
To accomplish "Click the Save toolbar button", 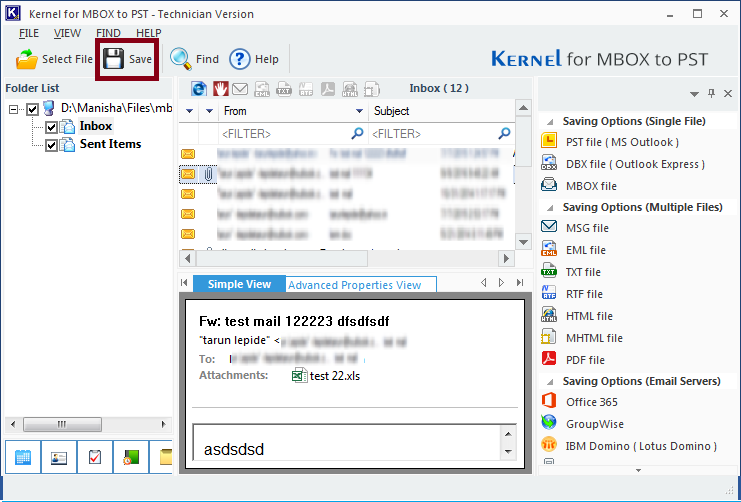I will point(128,59).
